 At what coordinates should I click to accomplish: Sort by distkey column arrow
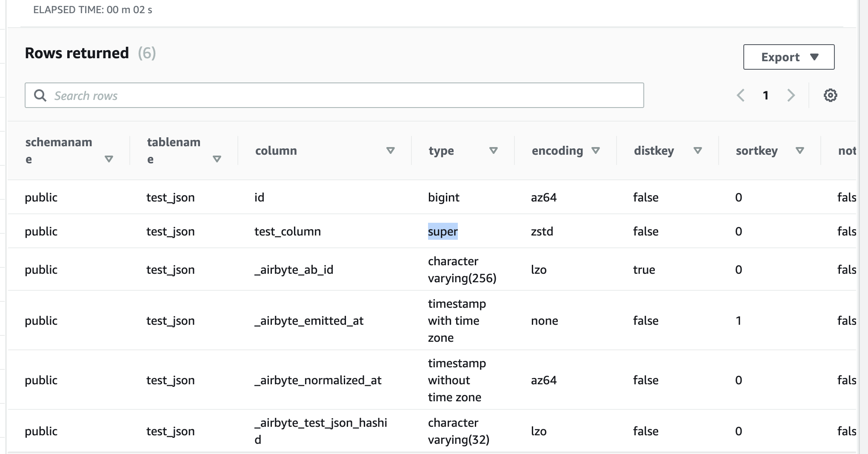pyautogui.click(x=697, y=150)
